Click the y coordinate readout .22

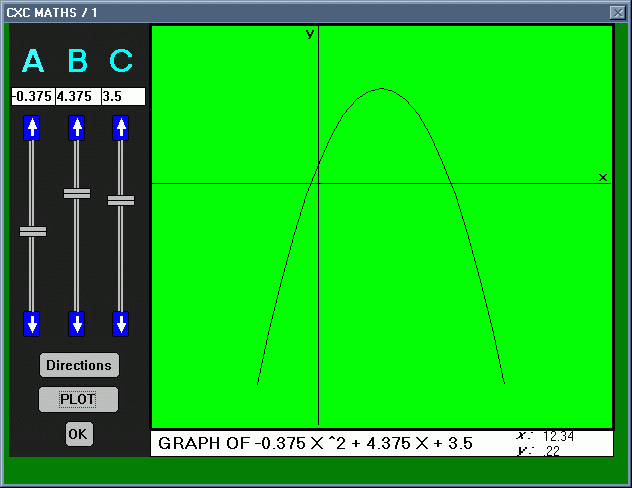[x=551, y=451]
